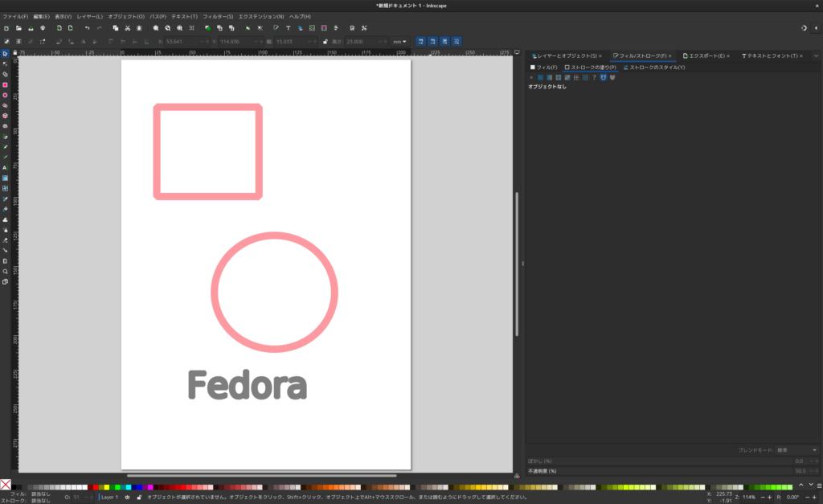Show the next palette row
The width and height of the screenshot is (823, 504).
(811, 485)
